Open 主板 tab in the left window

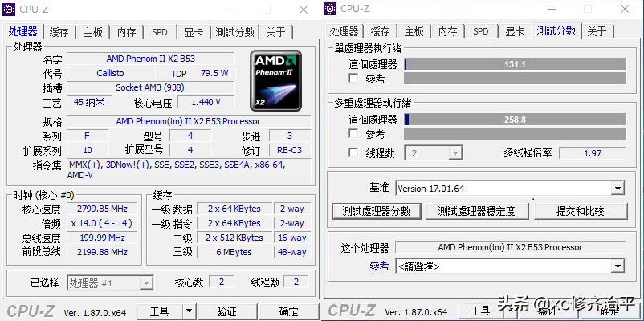pyautogui.click(x=93, y=32)
